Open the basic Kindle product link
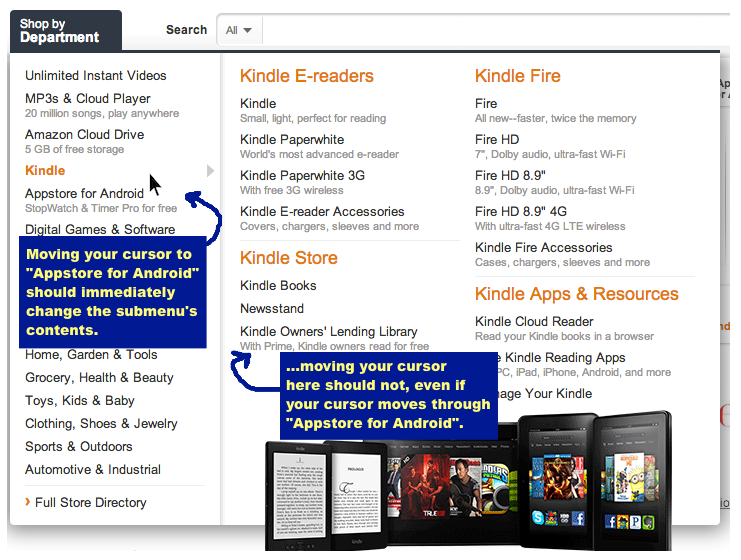 click(258, 103)
